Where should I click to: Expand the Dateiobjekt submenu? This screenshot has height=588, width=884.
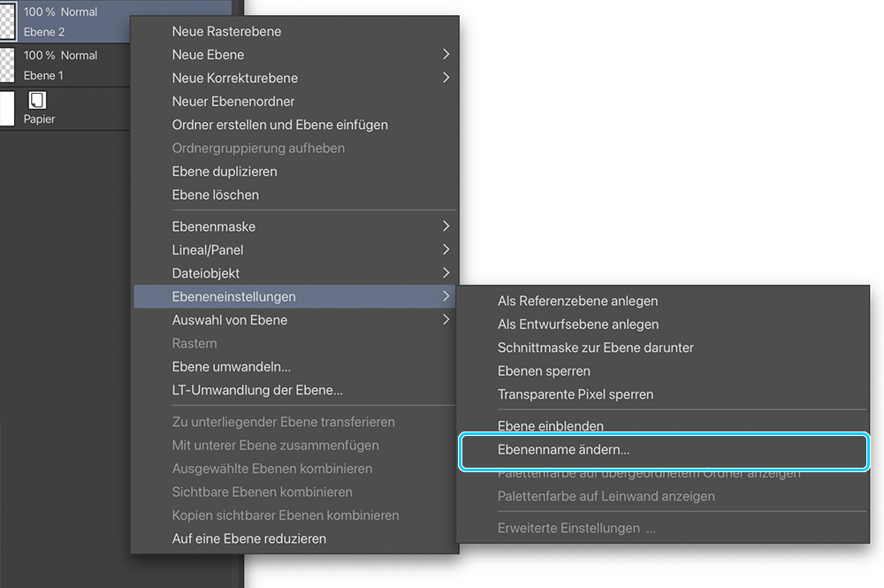[x=446, y=273]
